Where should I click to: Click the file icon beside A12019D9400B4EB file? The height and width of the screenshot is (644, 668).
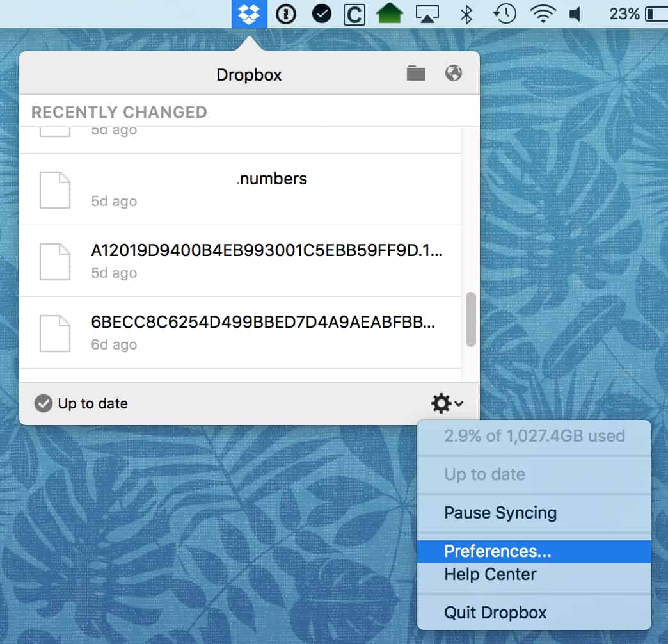tap(55, 262)
